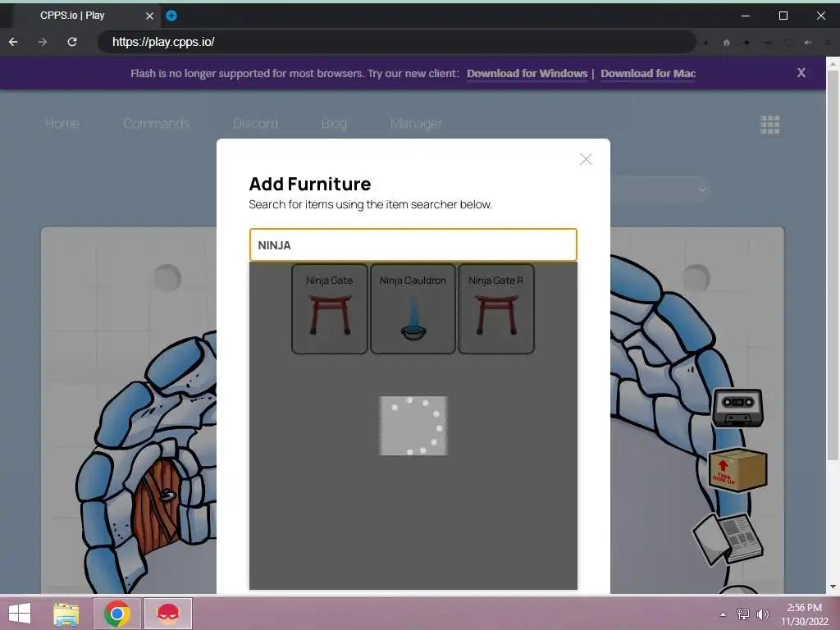Switch to the red CPPS client taskbar app
The height and width of the screenshot is (630, 840).
167,614
